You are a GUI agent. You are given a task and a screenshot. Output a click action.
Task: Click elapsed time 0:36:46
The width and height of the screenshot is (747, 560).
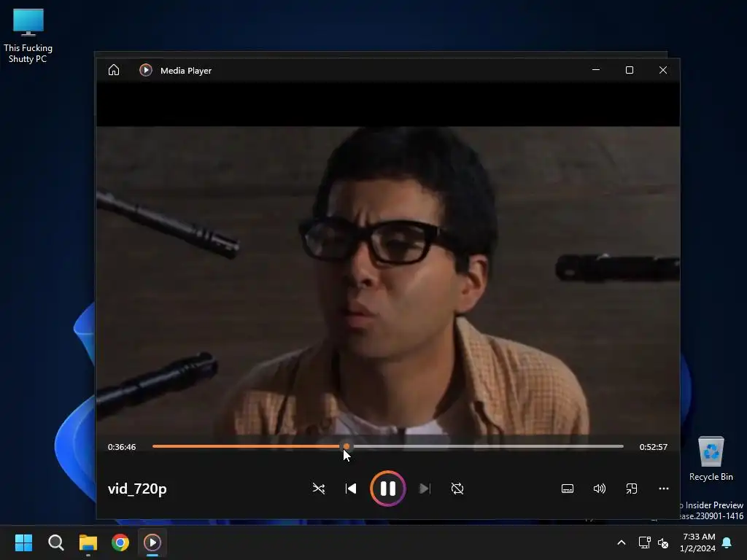[122, 447]
